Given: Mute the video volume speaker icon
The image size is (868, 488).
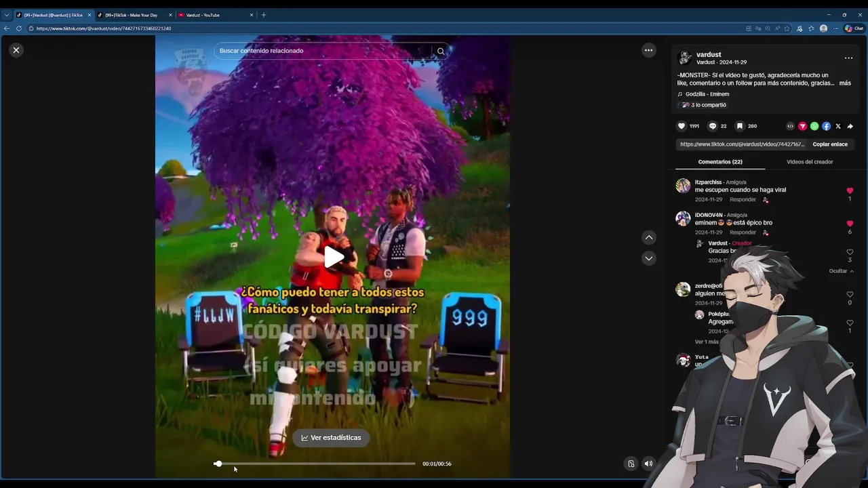Looking at the screenshot, I should (648, 464).
